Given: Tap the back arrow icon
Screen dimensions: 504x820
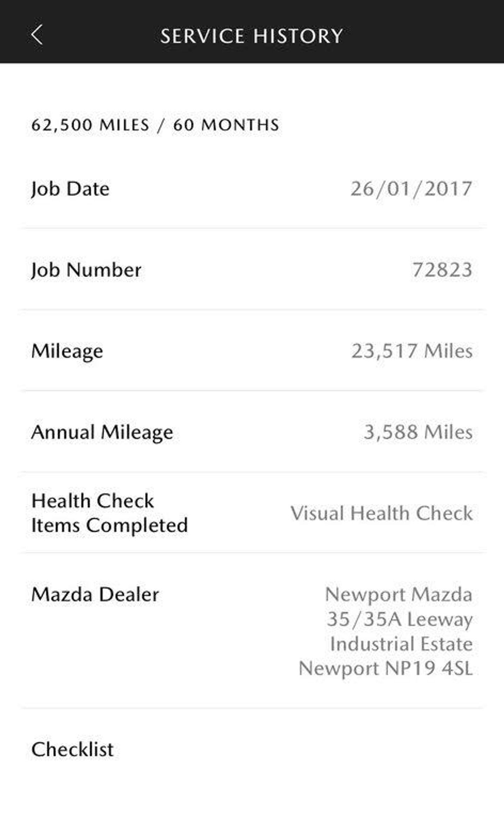Looking at the screenshot, I should 37,35.
